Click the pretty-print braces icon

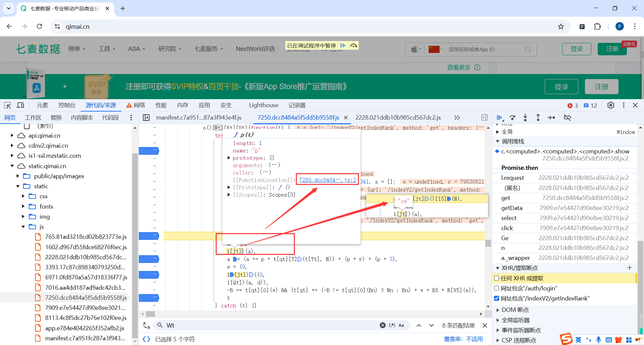tap(146, 339)
